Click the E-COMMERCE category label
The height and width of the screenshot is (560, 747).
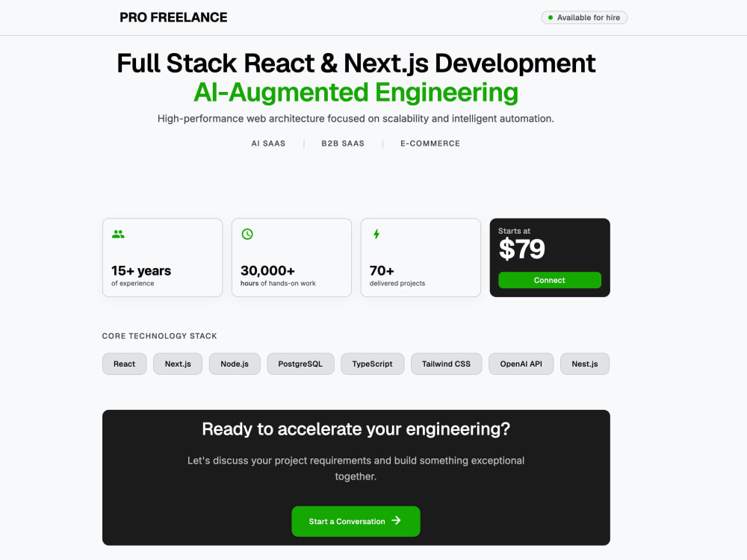click(x=430, y=143)
